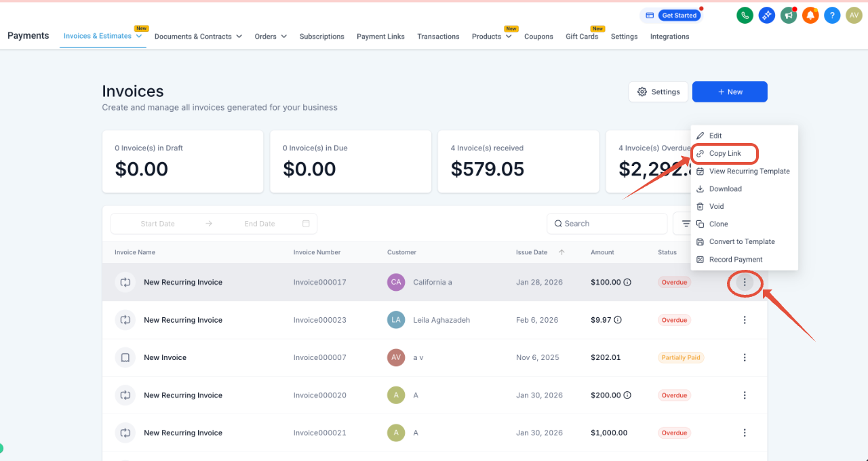
Task: Open the orange notifications bell
Action: pos(810,15)
